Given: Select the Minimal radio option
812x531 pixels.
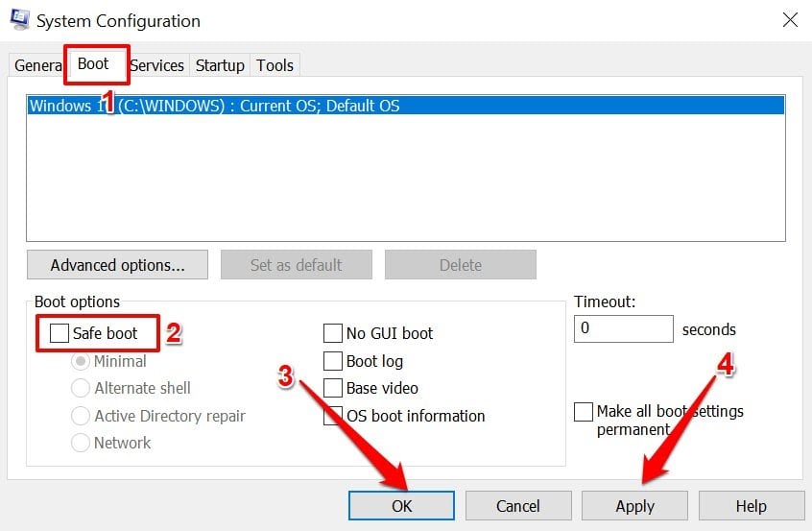Looking at the screenshot, I should pyautogui.click(x=81, y=361).
